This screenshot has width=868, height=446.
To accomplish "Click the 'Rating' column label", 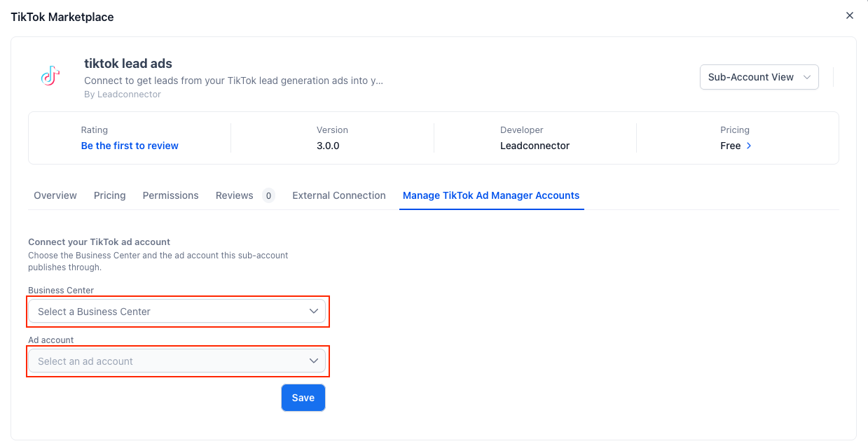I will coord(95,130).
